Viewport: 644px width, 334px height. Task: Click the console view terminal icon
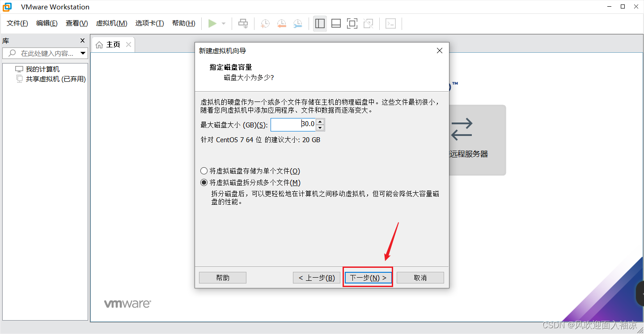click(391, 24)
